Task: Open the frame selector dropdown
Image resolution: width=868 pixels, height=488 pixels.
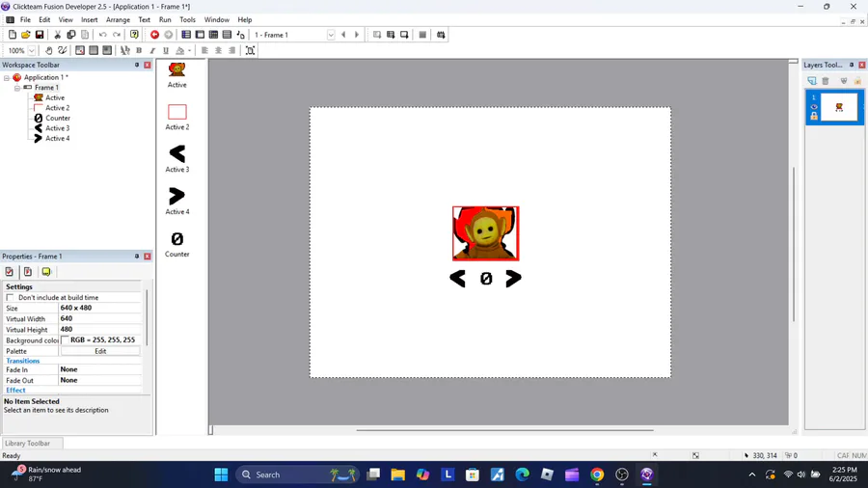Action: [x=331, y=35]
